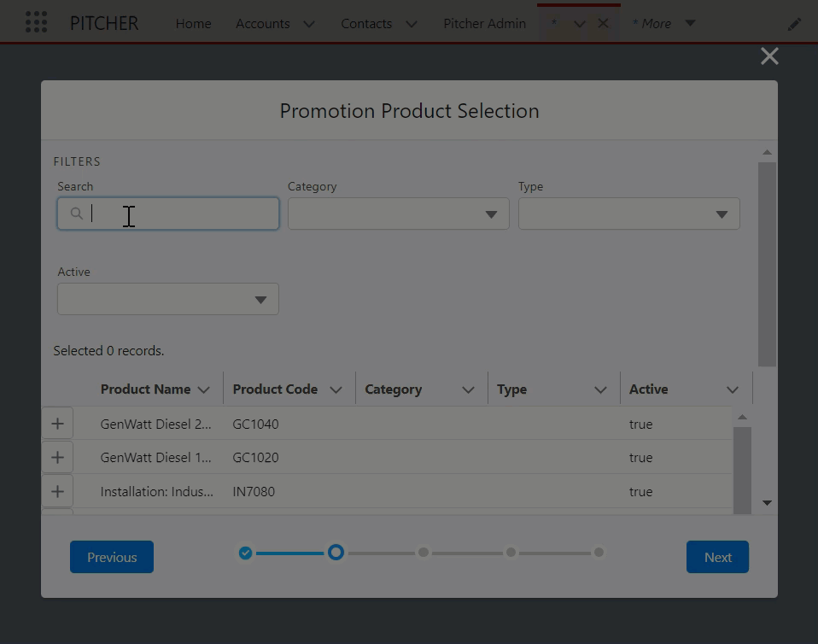Add GenWatt Diesel GC1040 with plus icon

57,424
